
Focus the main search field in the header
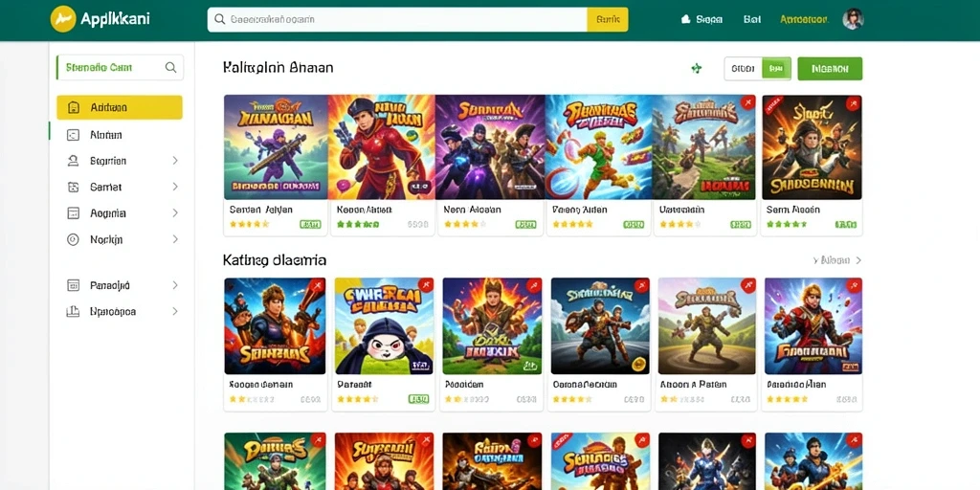pos(397,19)
